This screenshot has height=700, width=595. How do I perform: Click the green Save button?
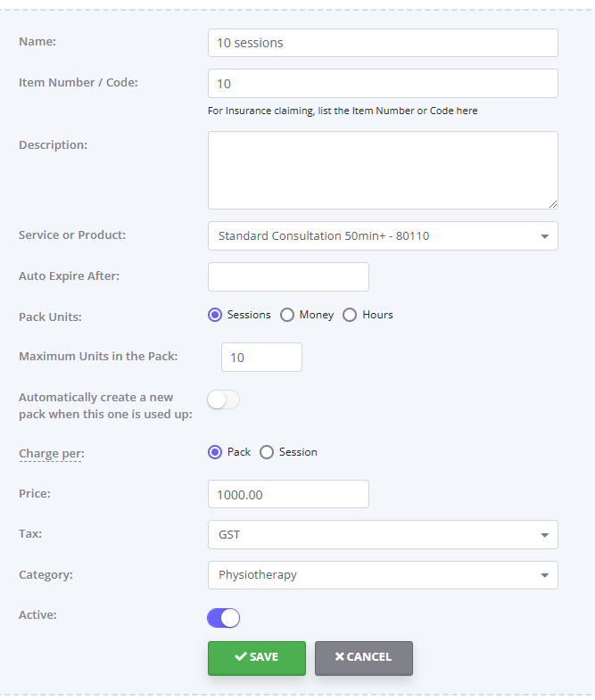pyautogui.click(x=257, y=658)
